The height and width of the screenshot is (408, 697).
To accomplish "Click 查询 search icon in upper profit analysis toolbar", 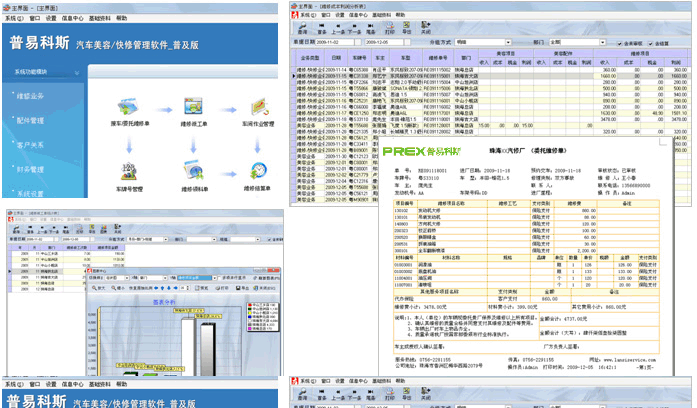I will point(302,28).
